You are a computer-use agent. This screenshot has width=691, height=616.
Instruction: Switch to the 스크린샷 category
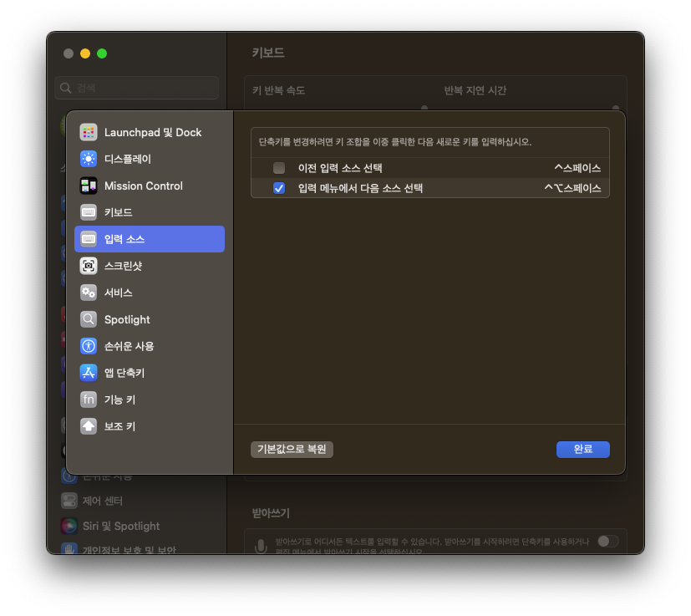coord(150,266)
